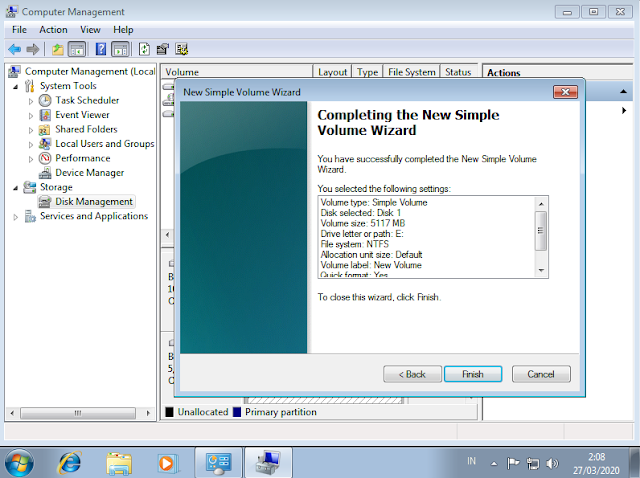Click settings list scroll up arrow
The height and width of the screenshot is (478, 640).
tap(541, 204)
